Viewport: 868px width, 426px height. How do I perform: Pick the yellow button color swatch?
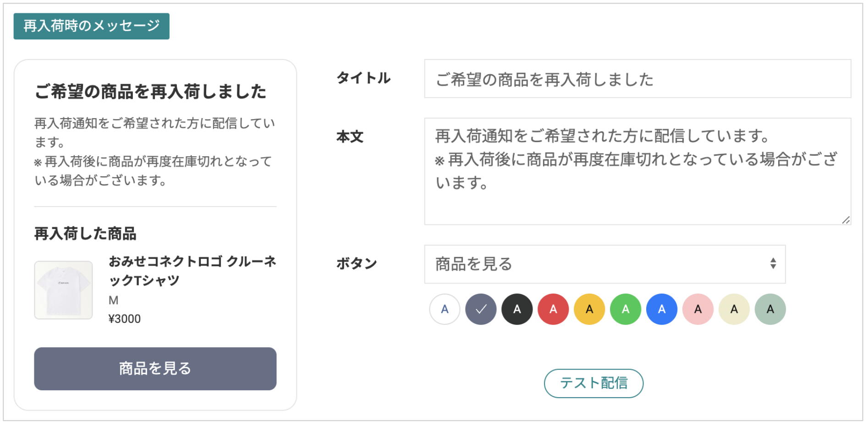click(x=589, y=309)
